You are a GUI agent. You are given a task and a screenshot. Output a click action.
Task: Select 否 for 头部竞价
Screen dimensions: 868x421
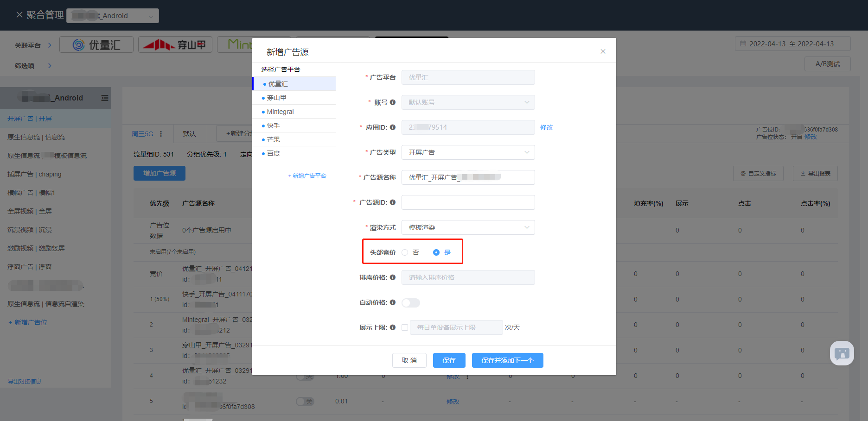[x=405, y=252]
